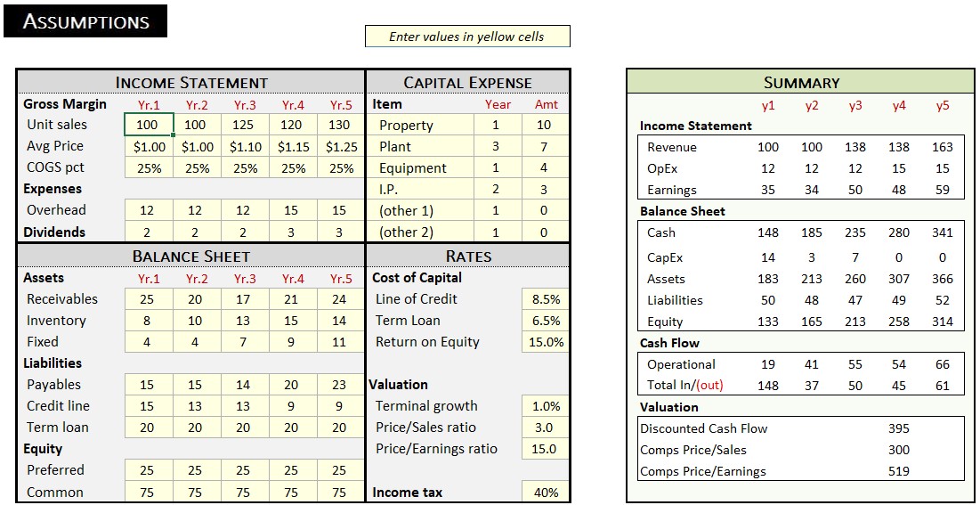980x505 pixels.
Task: Click the Return on Equity rate cell
Action: (545, 342)
